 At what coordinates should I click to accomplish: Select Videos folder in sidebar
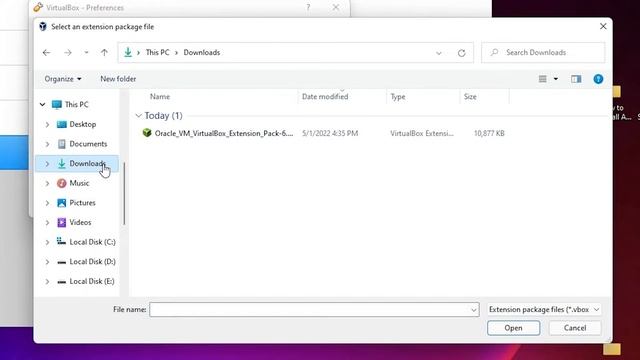point(80,222)
